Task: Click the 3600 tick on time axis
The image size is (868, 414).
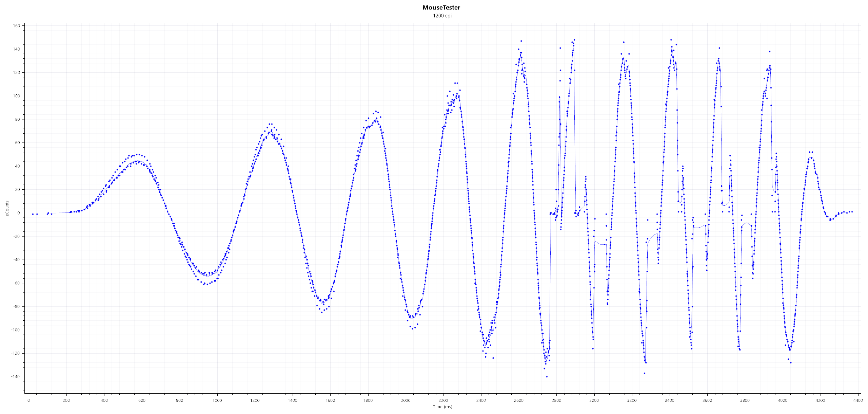Action: point(707,400)
